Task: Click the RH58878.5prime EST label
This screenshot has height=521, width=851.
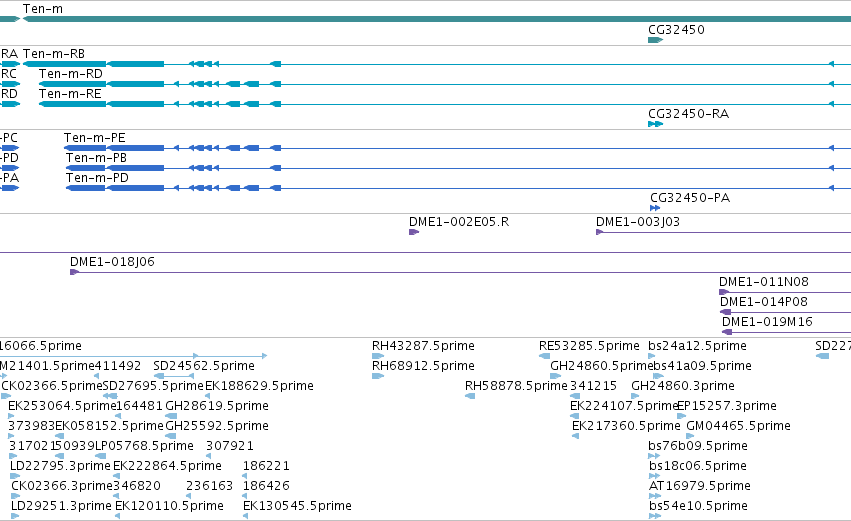Action: pyautogui.click(x=516, y=386)
